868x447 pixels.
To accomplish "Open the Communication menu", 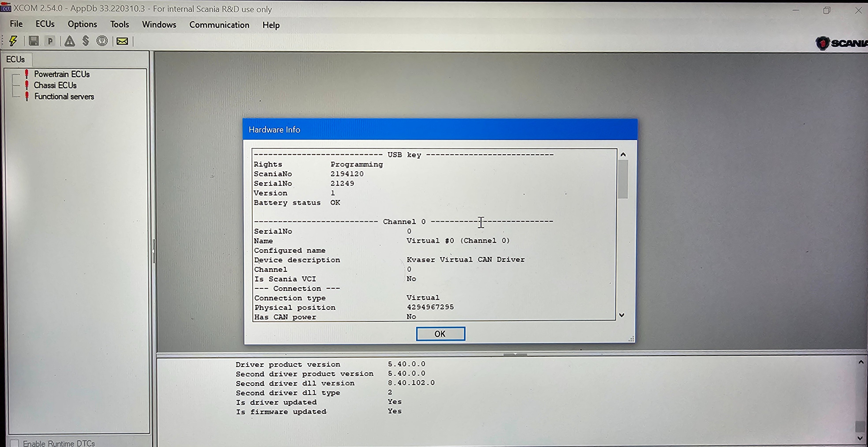I will [x=219, y=25].
